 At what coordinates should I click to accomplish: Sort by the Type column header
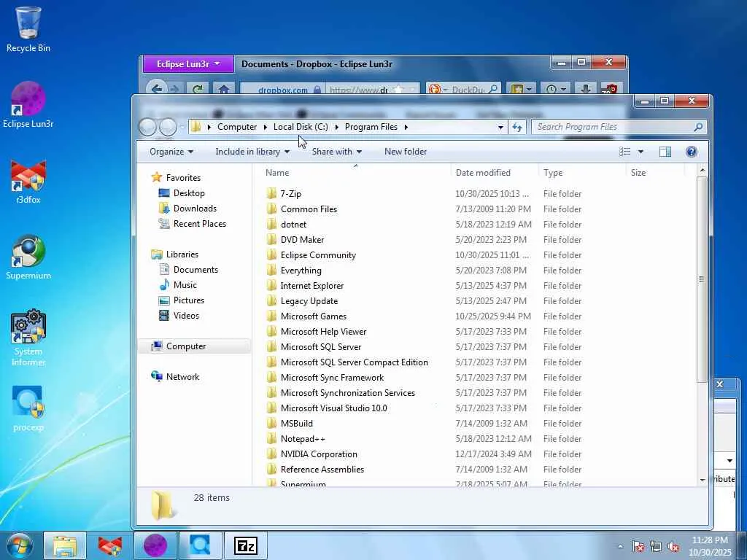pos(582,172)
